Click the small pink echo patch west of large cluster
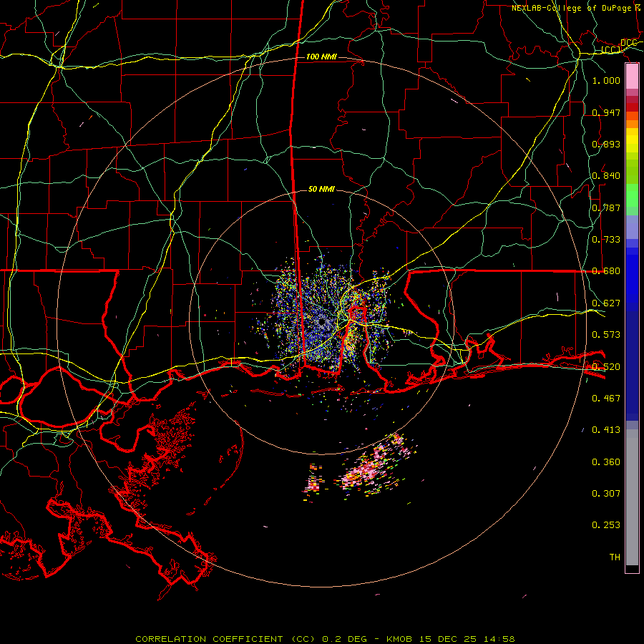Screen dimensions: 644x644 pos(313,484)
